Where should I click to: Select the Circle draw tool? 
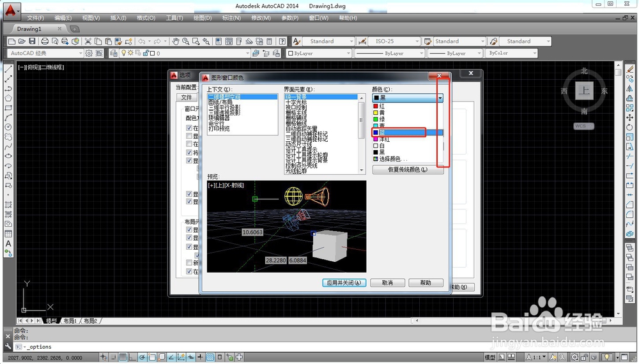pyautogui.click(x=8, y=127)
